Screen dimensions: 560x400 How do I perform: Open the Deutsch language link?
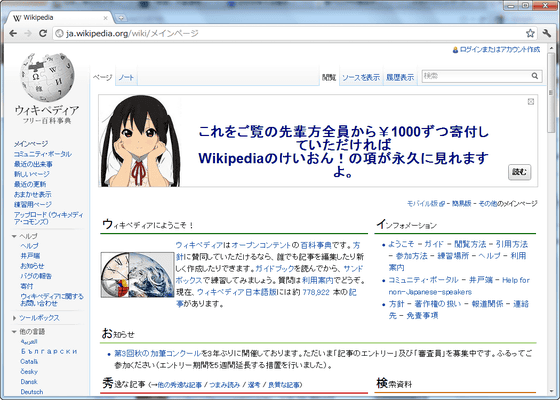pos(32,392)
